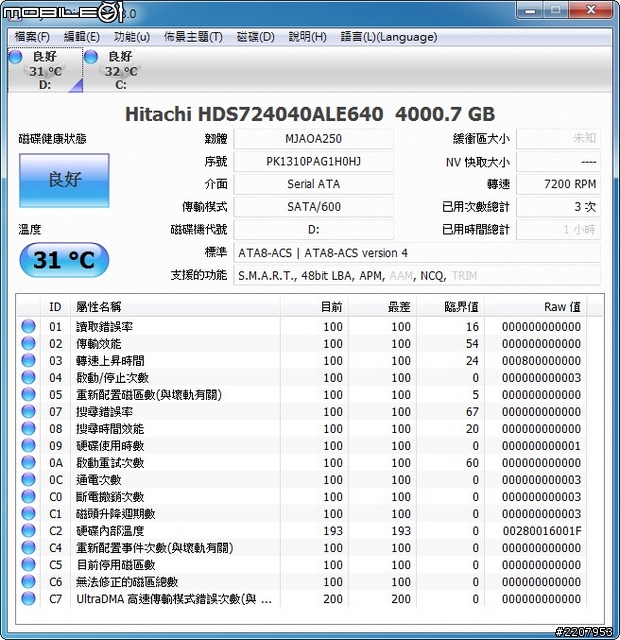Click threshold value 54 in row 02
This screenshot has width=620, height=640.
pos(472,344)
